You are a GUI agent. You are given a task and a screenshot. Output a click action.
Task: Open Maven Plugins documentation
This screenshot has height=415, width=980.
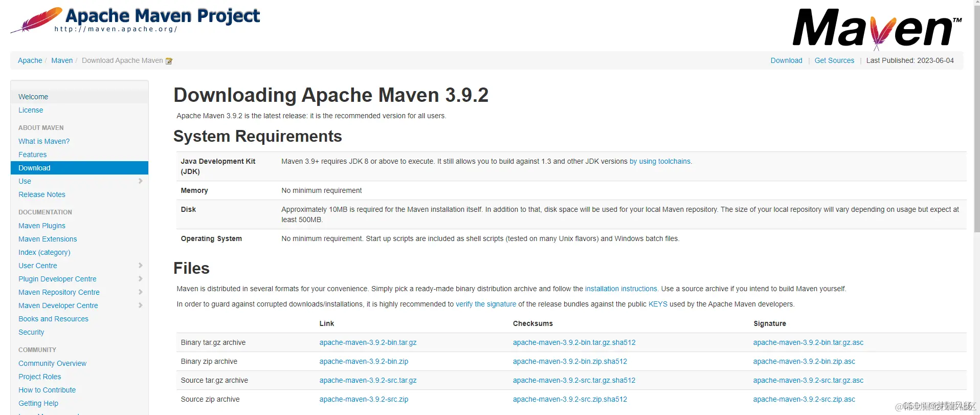point(42,226)
